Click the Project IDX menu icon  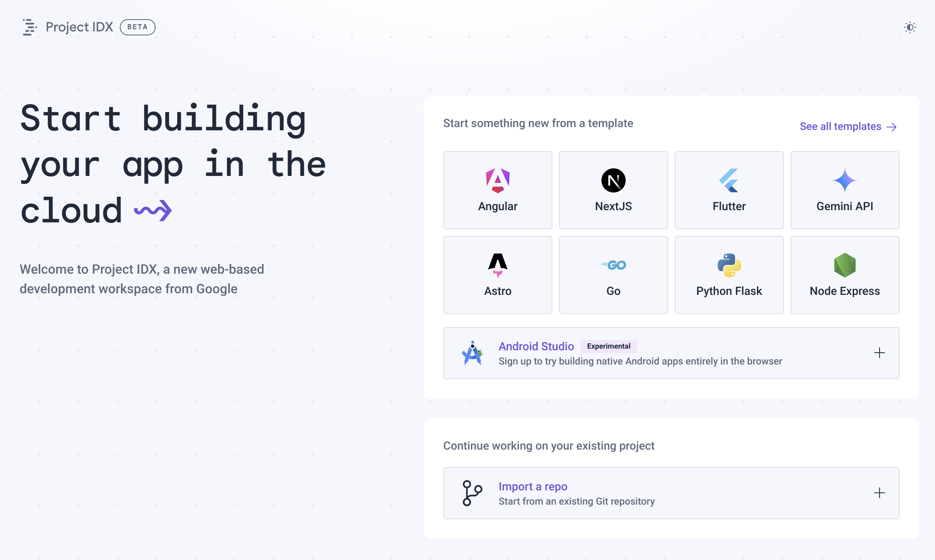(29, 26)
